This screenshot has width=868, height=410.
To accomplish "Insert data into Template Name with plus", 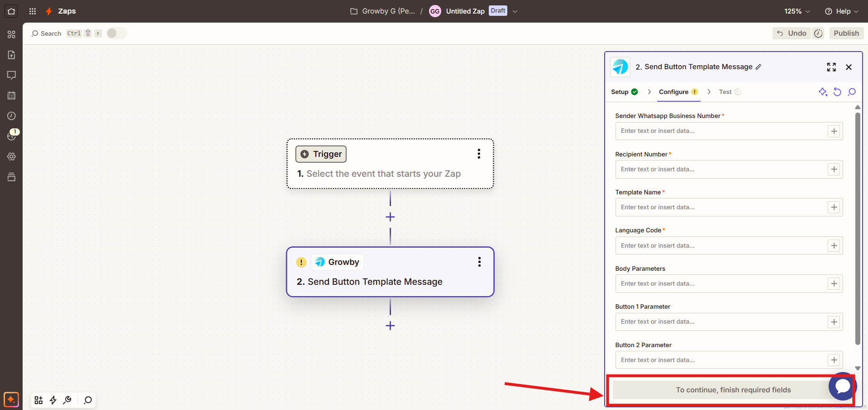I will pos(834,207).
